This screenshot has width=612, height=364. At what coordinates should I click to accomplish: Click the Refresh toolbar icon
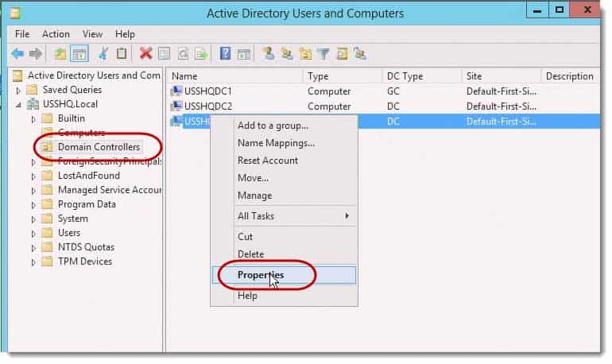tap(183, 53)
